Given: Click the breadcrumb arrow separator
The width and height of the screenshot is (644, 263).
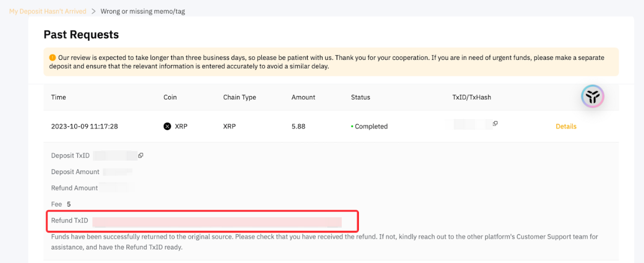Looking at the screenshot, I should 93,11.
